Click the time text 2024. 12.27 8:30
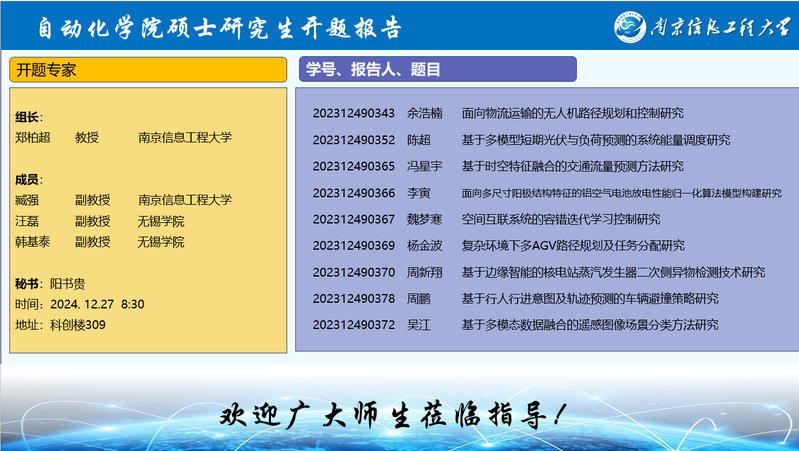Screen dimensions: 799x451 pyautogui.click(x=95, y=304)
